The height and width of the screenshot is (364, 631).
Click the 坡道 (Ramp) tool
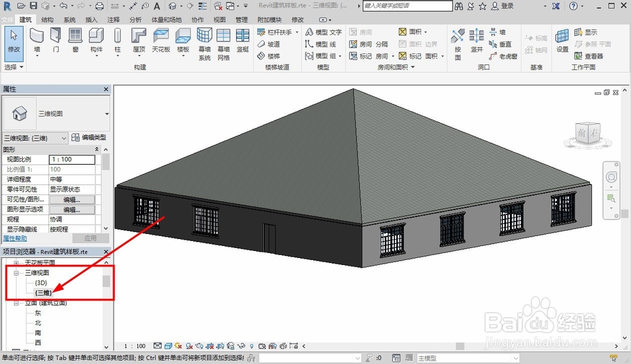point(269,44)
